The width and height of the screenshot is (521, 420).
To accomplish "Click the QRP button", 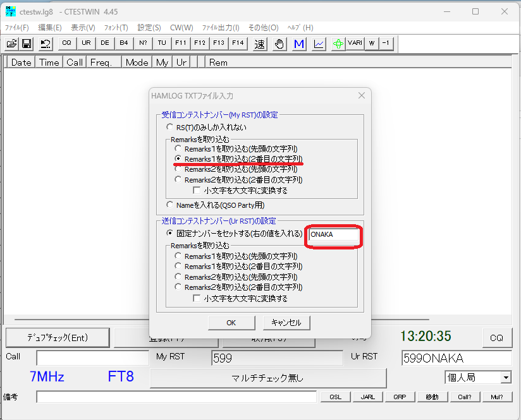I will (x=400, y=397).
